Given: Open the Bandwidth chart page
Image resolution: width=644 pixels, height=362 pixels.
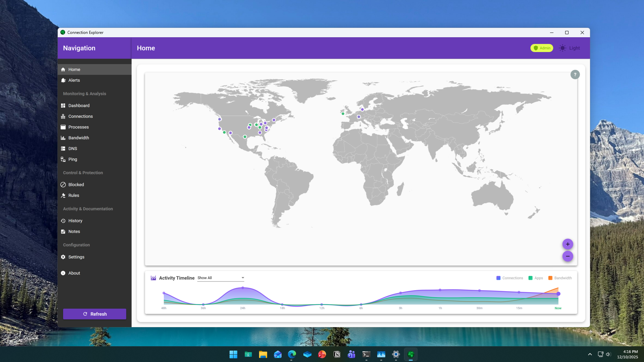Looking at the screenshot, I should coord(78,138).
